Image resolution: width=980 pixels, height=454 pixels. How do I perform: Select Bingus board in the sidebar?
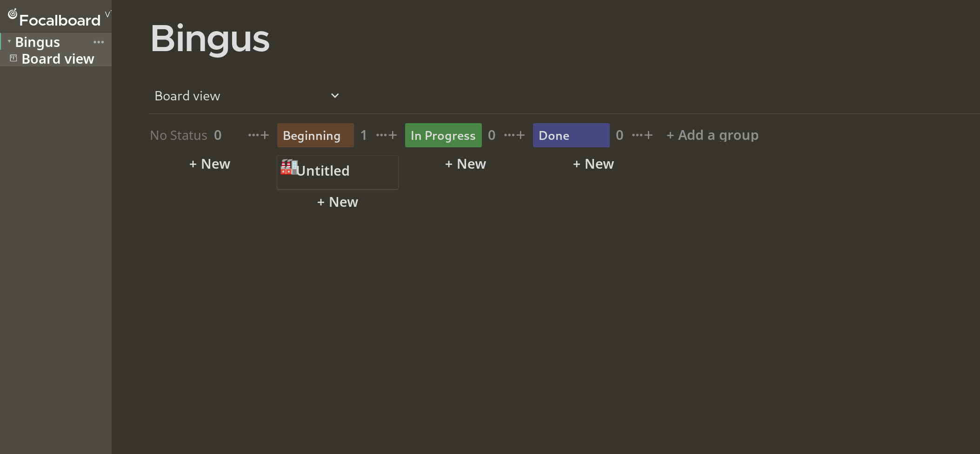click(37, 42)
